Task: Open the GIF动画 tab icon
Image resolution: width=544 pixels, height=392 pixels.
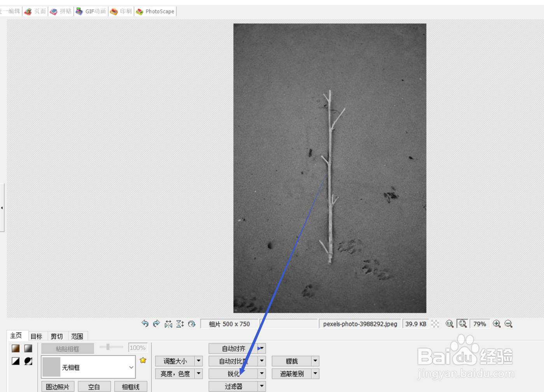Action: pyautogui.click(x=79, y=12)
